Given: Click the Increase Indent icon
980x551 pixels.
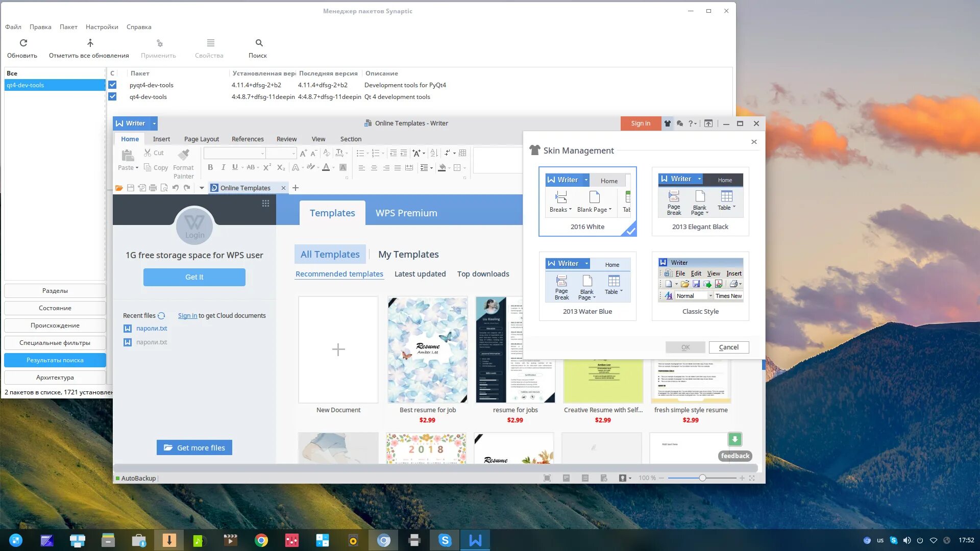Looking at the screenshot, I should (x=403, y=153).
